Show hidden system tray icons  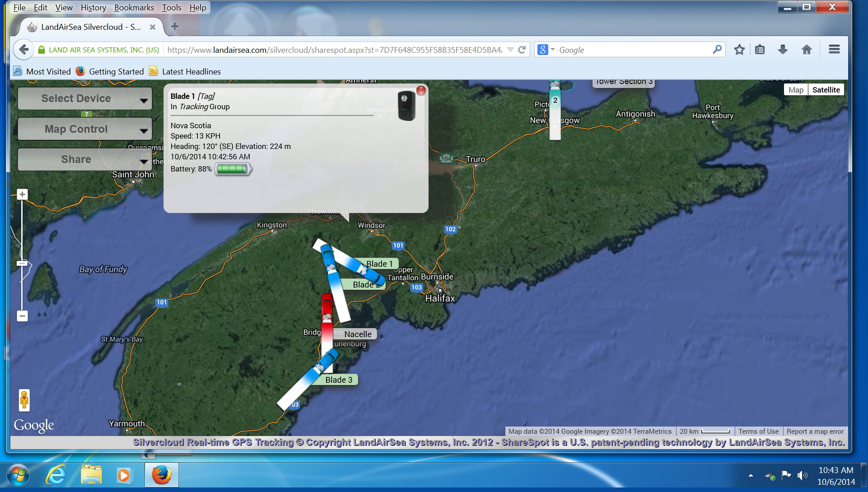tap(751, 475)
